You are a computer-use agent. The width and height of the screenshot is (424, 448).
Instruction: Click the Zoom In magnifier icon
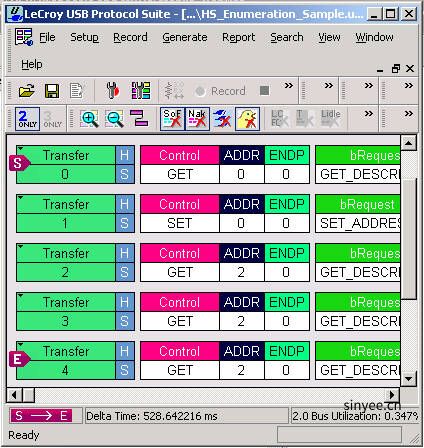coord(89,119)
